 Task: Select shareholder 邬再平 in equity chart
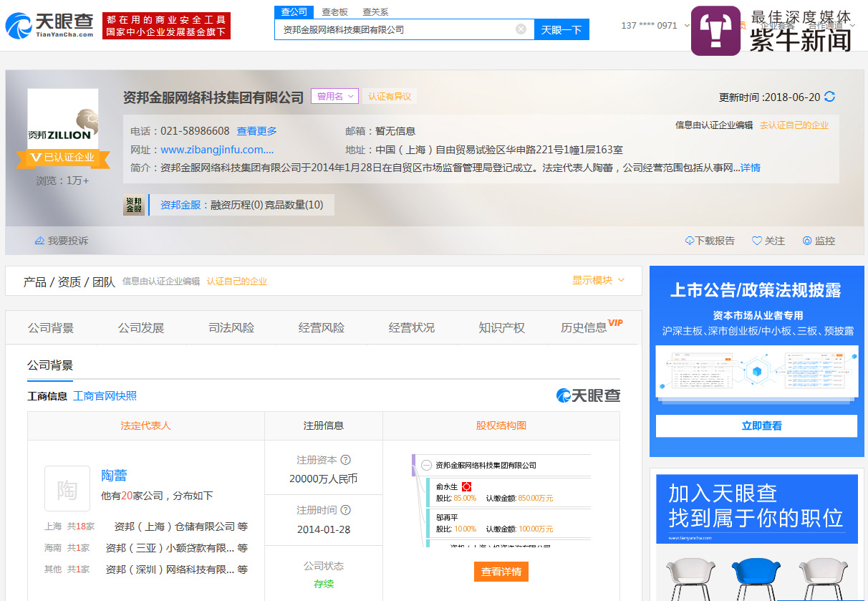pyautogui.click(x=447, y=517)
